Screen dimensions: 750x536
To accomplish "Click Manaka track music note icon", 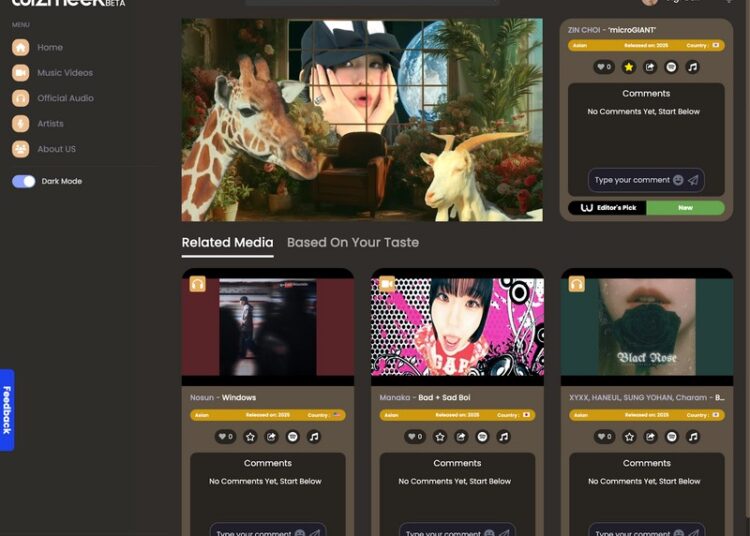I will (504, 437).
